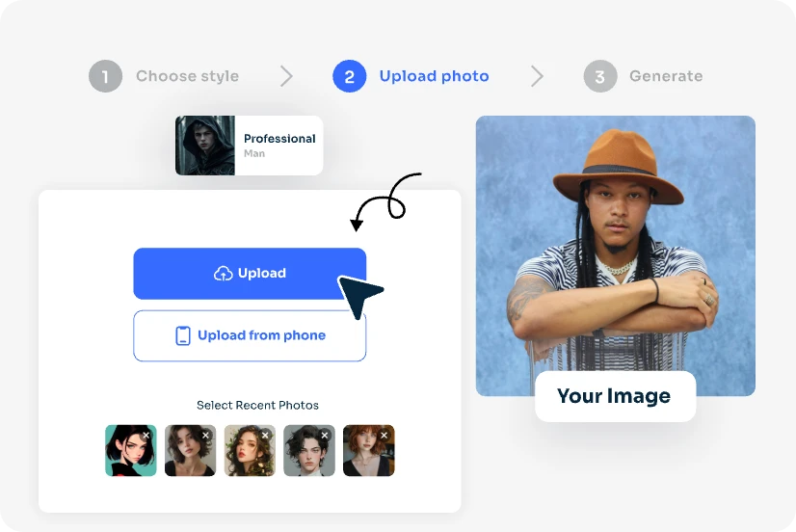Click the step 2 number circle

349,76
